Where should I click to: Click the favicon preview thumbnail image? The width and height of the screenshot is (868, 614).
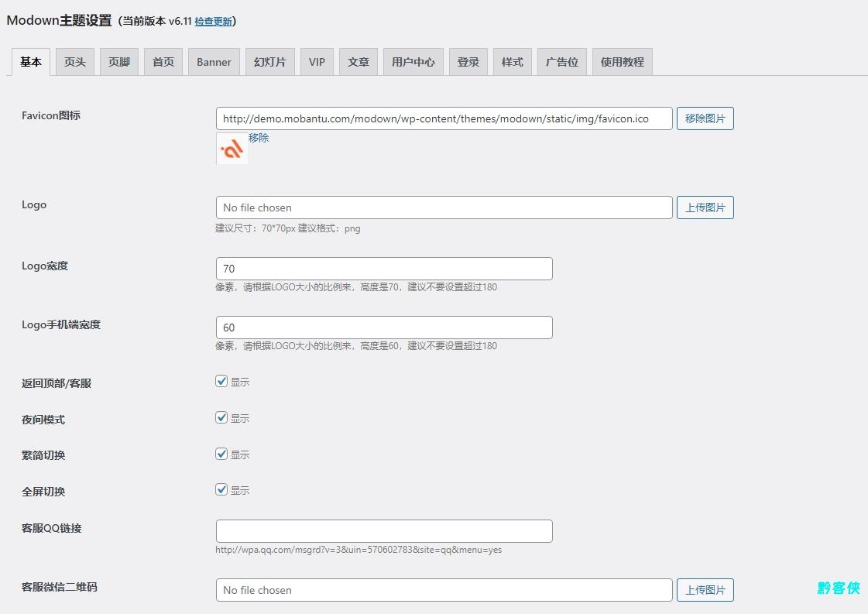(232, 149)
